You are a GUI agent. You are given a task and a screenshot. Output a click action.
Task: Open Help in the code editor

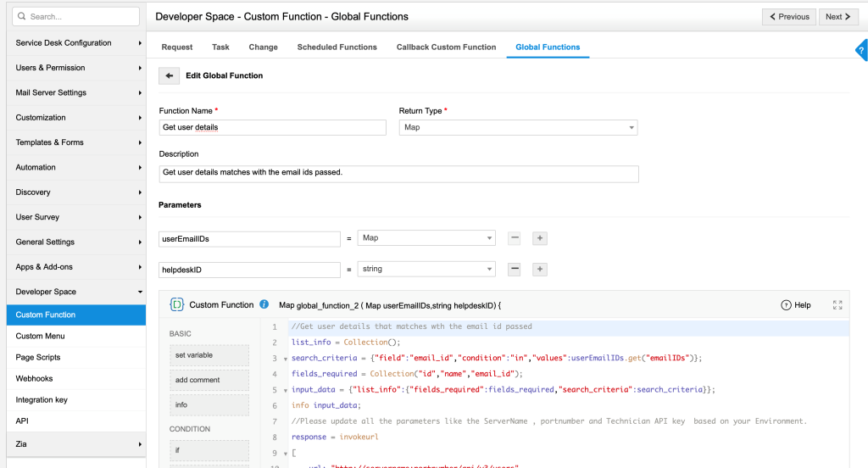(x=796, y=305)
